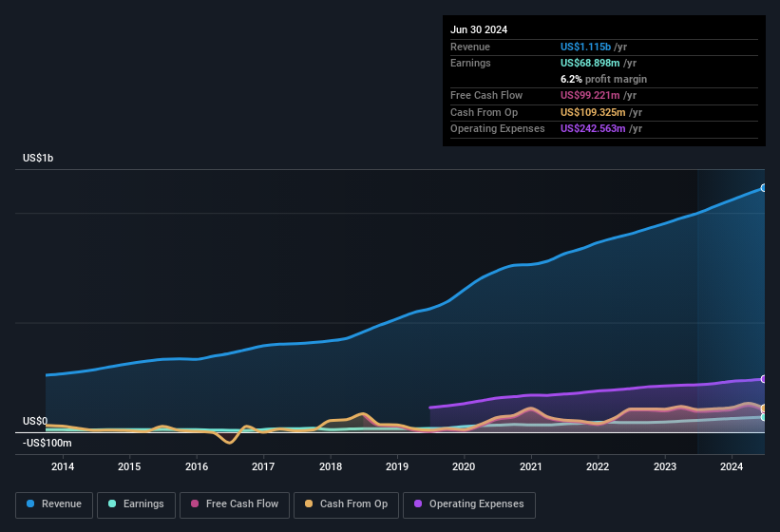The height and width of the screenshot is (532, 780).
Task: Click the teal Earnings legend dot
Action: 112,503
